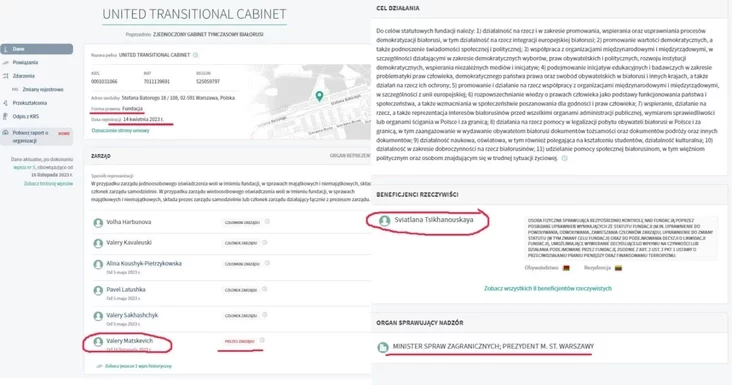Open Zobacz historię wpisów link

pyautogui.click(x=49, y=183)
